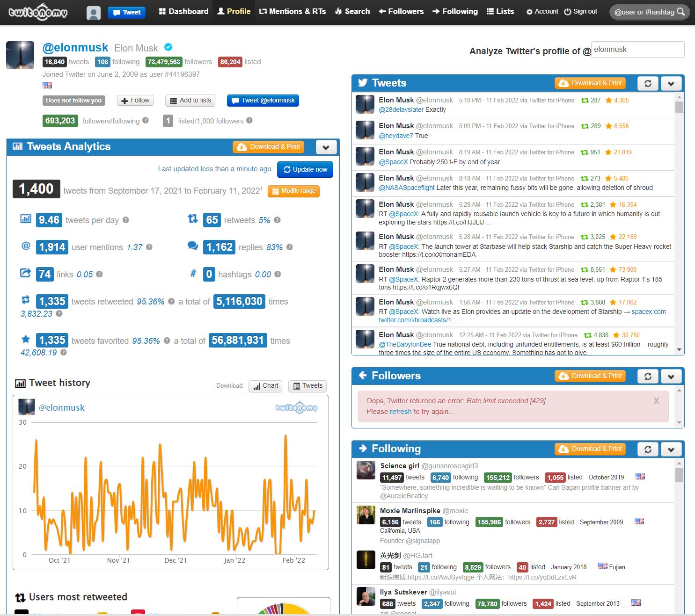Screen dimensions: 695x616
Task: Open the Followers nav item
Action: [x=401, y=12]
